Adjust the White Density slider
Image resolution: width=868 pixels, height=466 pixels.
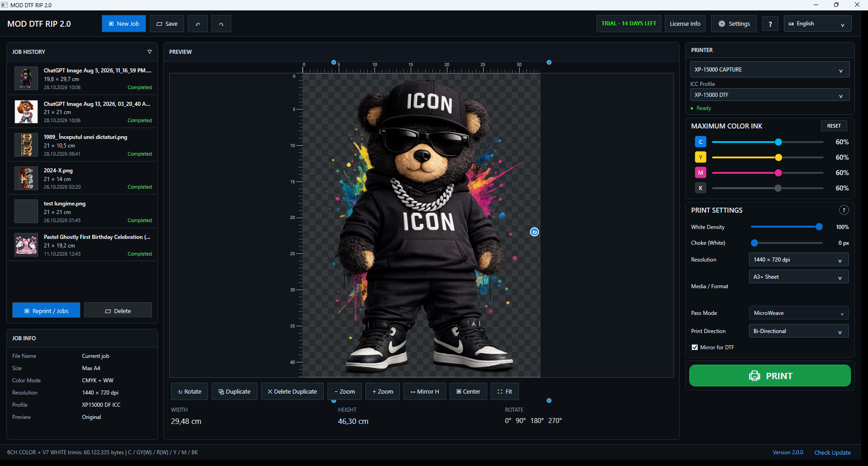tap(786, 227)
